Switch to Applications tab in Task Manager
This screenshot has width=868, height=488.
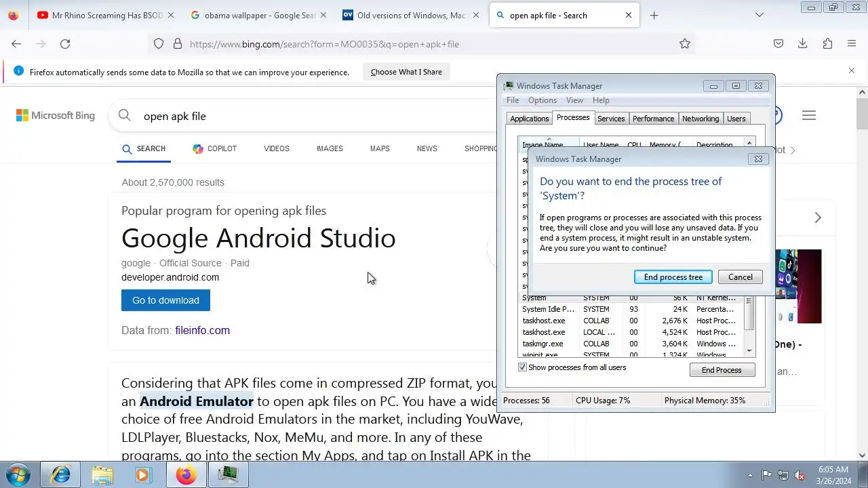[529, 119]
